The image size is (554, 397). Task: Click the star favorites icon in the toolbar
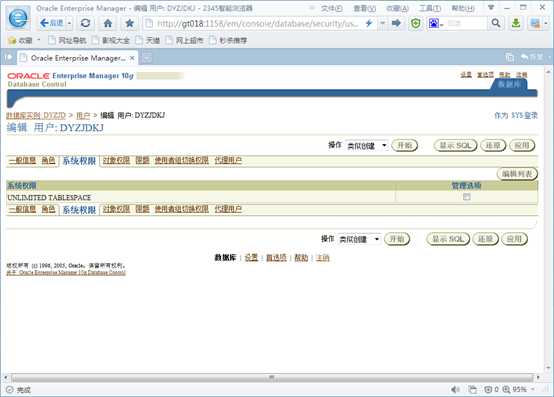tap(129, 23)
